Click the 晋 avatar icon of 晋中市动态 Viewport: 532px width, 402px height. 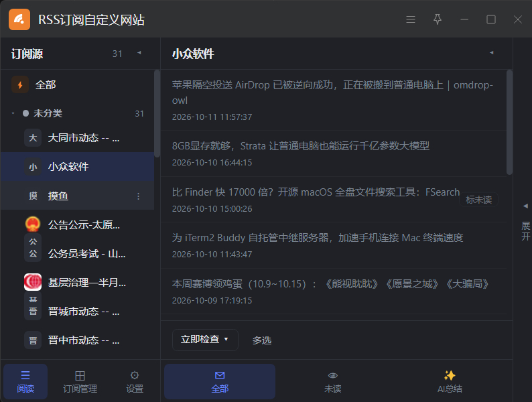click(33, 340)
